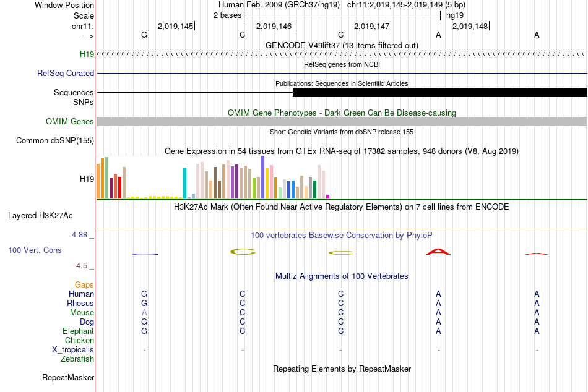The width and height of the screenshot is (588, 392).
Task: Click the gray OMIM Genes bar
Action: coord(342,121)
